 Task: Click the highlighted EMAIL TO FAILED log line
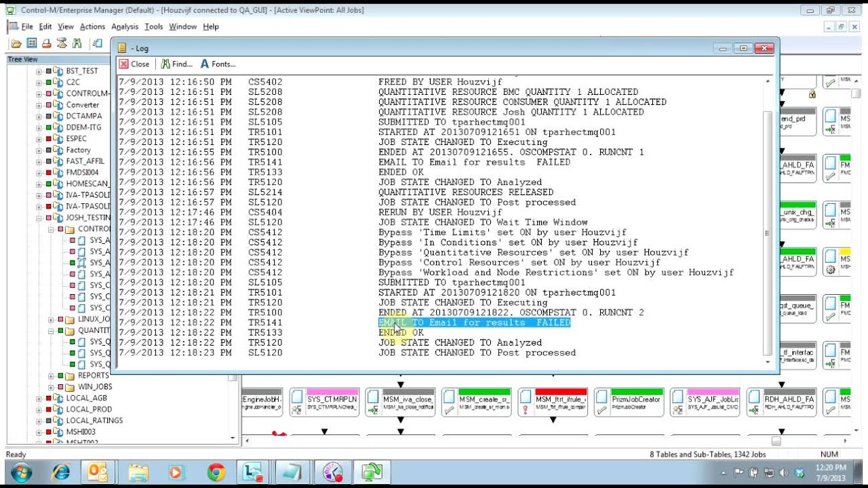point(474,323)
